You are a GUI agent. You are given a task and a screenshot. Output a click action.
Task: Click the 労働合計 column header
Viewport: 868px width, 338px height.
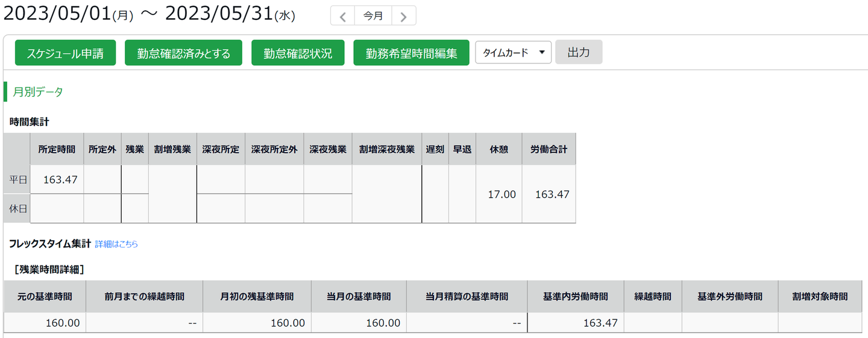549,149
